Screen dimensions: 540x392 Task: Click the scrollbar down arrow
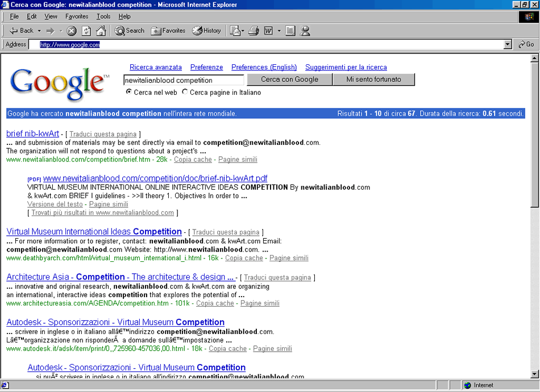coord(534,374)
